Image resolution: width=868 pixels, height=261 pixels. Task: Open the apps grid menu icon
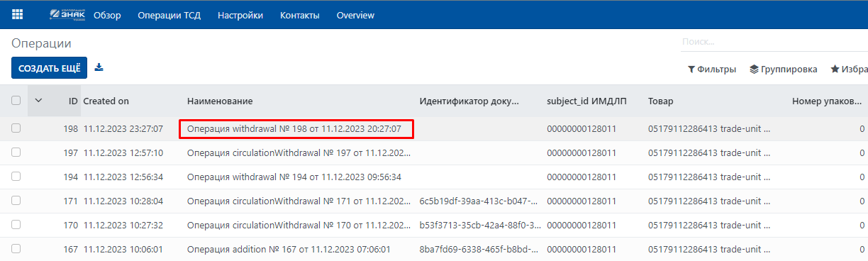pyautogui.click(x=17, y=15)
